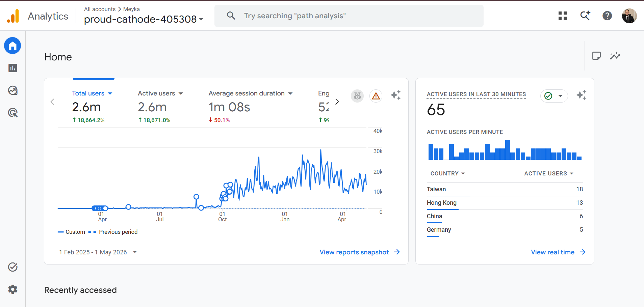Open the Total users metric dropdown

pyautogui.click(x=92, y=93)
